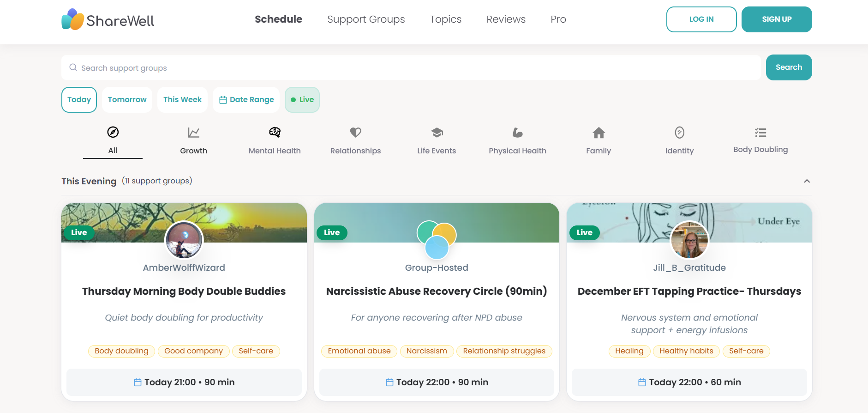Image resolution: width=868 pixels, height=413 pixels.
Task: Select the All category compass icon
Action: point(113,132)
